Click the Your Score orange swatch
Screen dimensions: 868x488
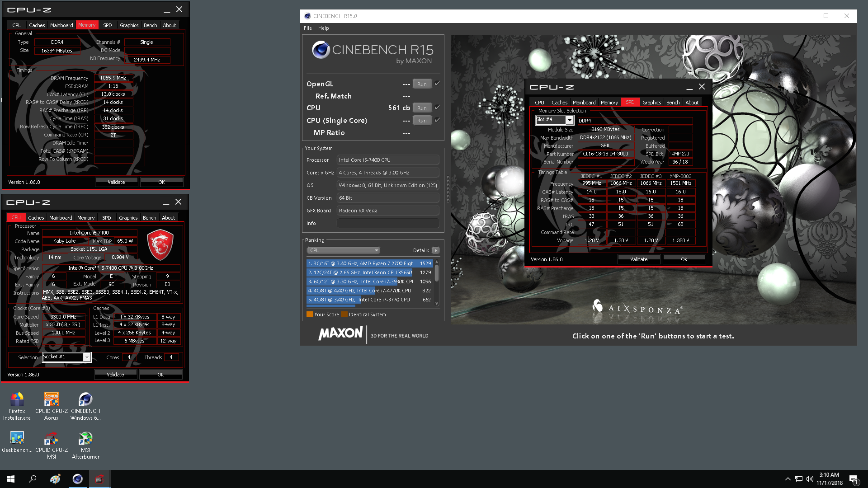click(310, 314)
